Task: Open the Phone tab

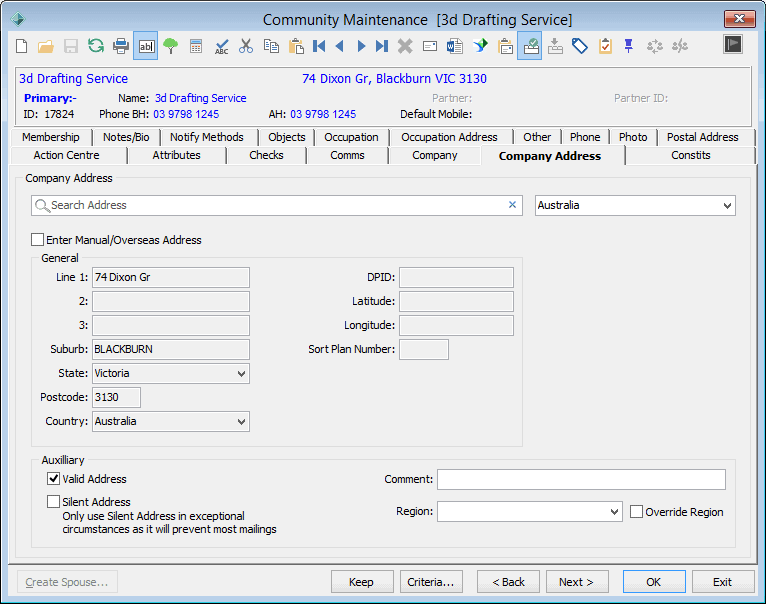Action: [585, 137]
